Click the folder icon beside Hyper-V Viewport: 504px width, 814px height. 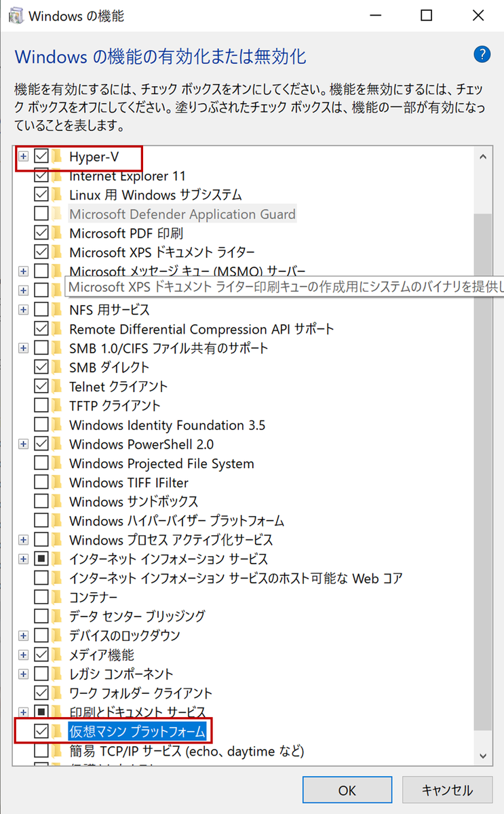(x=58, y=157)
